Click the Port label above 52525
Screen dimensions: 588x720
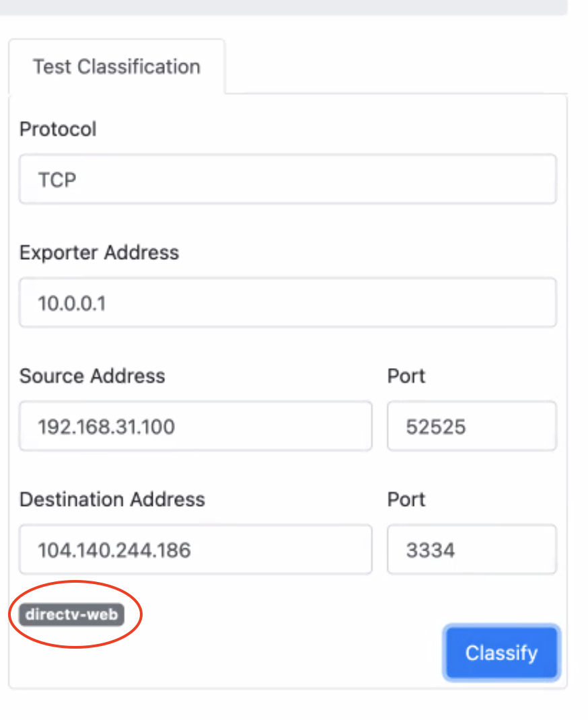406,375
